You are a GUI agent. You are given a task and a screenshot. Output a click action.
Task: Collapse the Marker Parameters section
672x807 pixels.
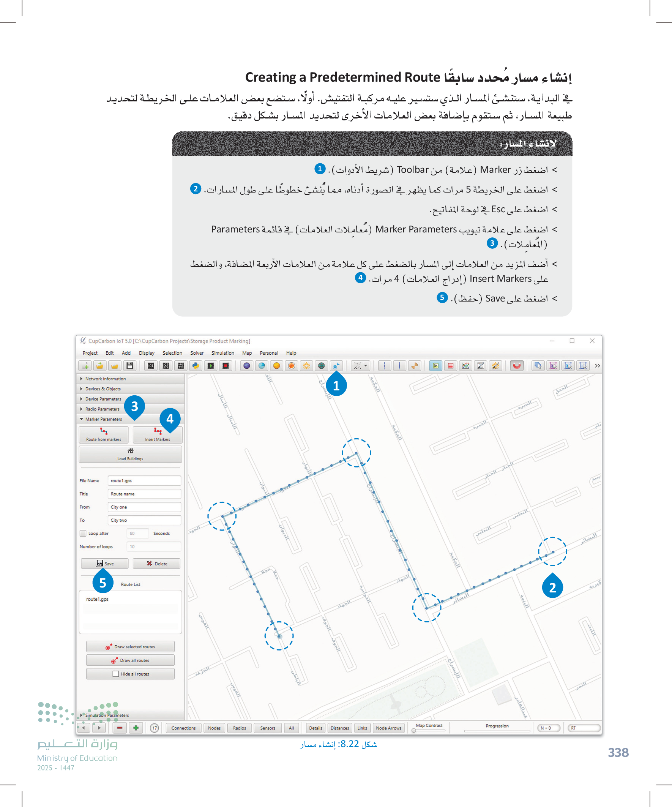pos(103,419)
